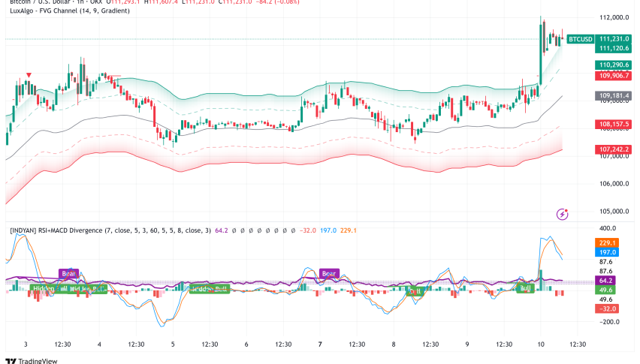Click the bold date 7 on time axis
The width and height of the screenshot is (640, 364).
(320, 344)
